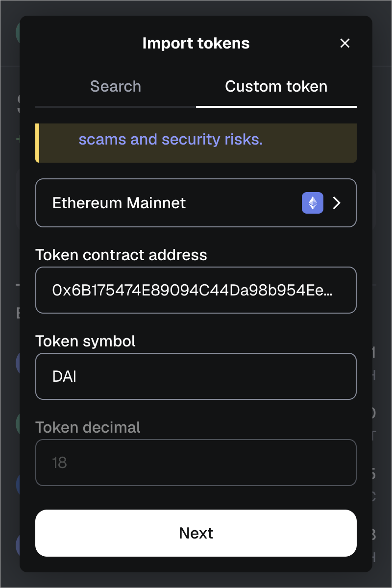
Task: Switch to the Search tab
Action: [x=116, y=87]
